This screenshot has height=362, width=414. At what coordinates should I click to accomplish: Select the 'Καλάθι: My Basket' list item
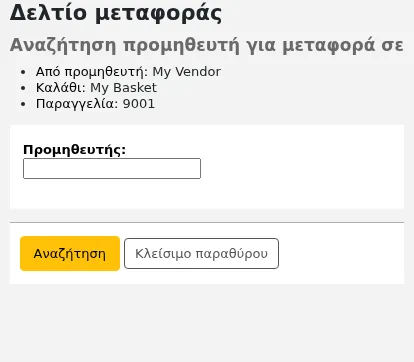96,88
